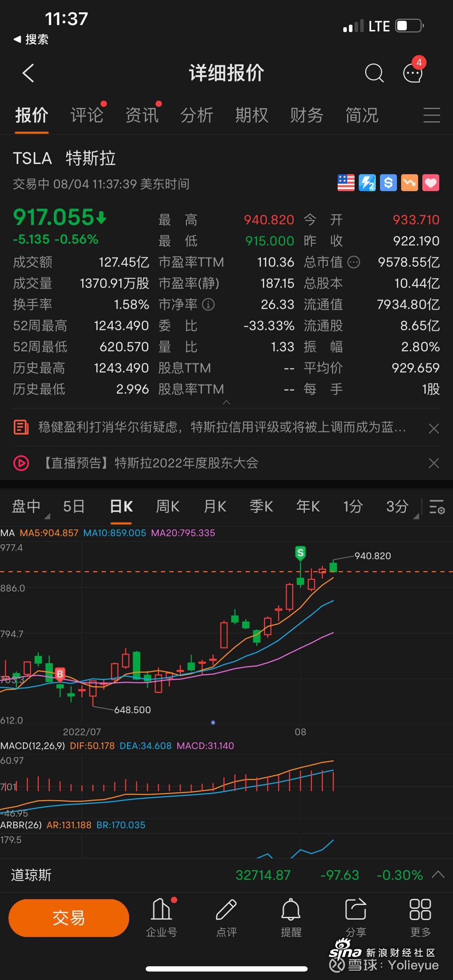Select the 周K chart period

(x=168, y=507)
